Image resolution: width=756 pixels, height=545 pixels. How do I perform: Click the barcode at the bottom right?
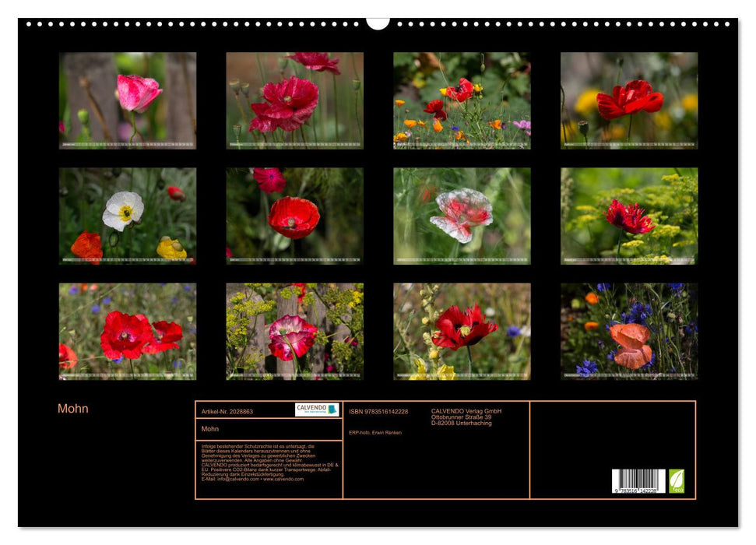point(638,480)
